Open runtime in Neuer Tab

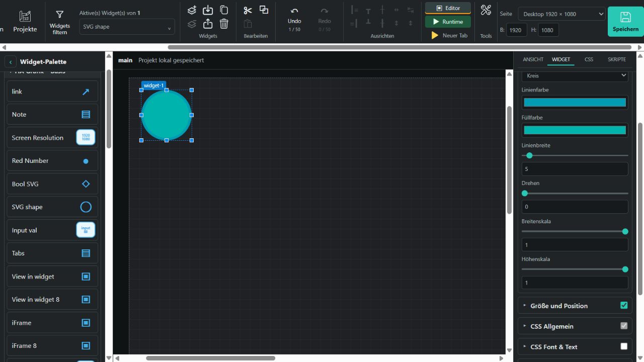(449, 35)
